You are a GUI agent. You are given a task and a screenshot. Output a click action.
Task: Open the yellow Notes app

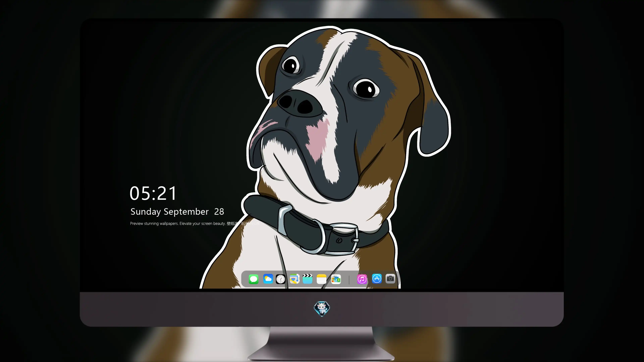tap(321, 279)
